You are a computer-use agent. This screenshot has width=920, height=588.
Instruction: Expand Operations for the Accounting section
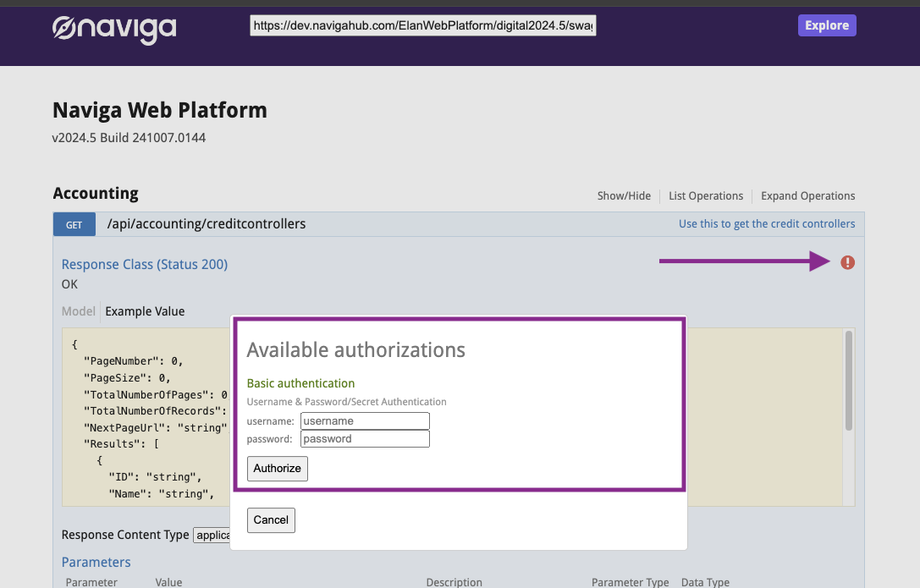807,196
